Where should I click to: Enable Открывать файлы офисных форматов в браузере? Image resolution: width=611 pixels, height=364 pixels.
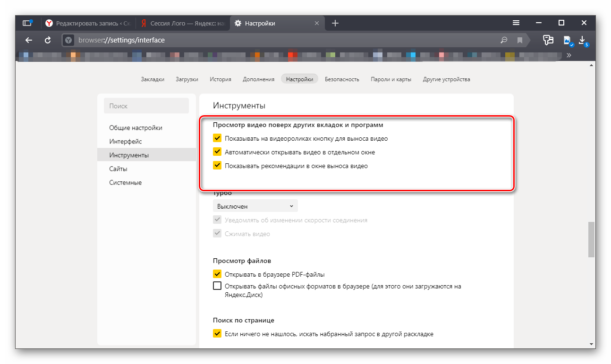click(217, 286)
